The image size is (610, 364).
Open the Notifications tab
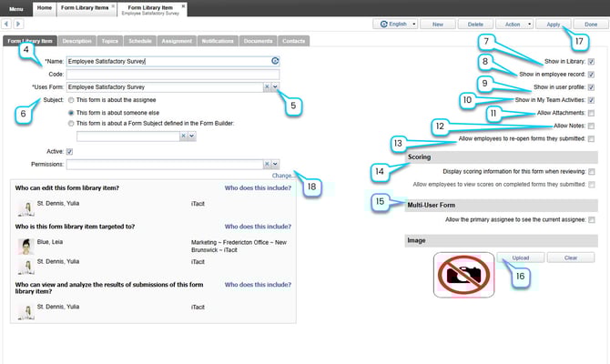[x=218, y=41]
